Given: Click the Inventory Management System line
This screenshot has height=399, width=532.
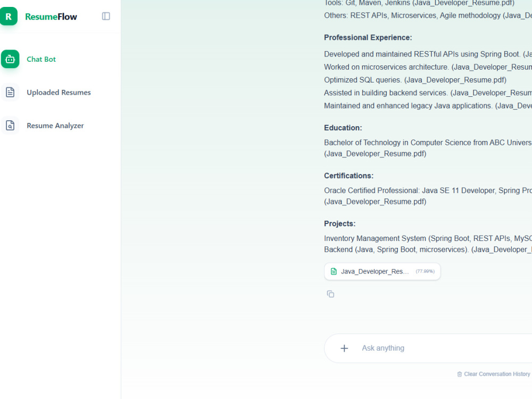Looking at the screenshot, I should [428, 238].
